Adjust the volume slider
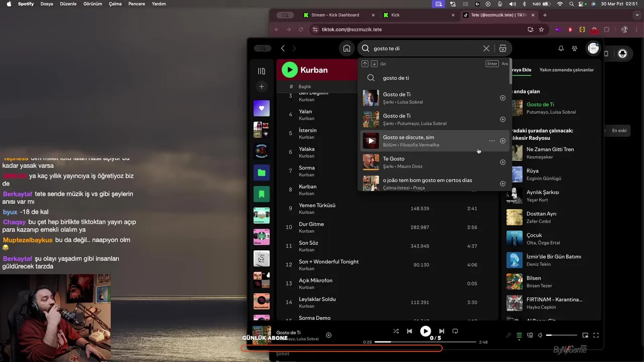644x362 pixels. pyautogui.click(x=561, y=335)
